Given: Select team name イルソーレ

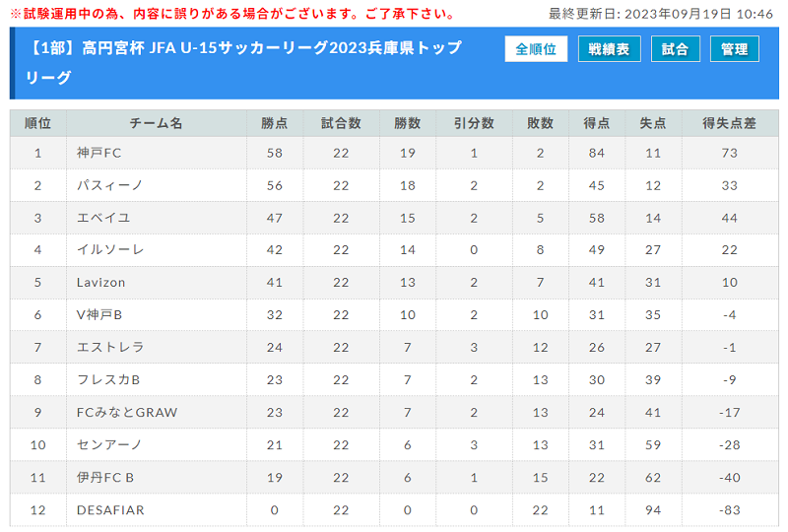Looking at the screenshot, I should (x=110, y=250).
